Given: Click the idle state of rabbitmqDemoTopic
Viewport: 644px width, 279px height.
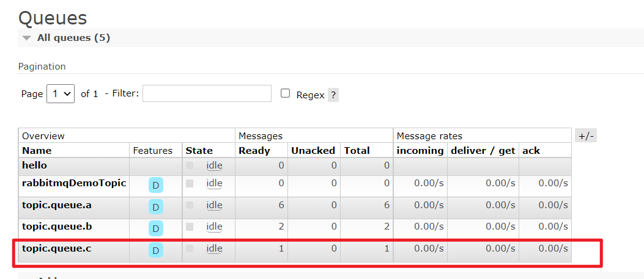Looking at the screenshot, I should click(214, 183).
